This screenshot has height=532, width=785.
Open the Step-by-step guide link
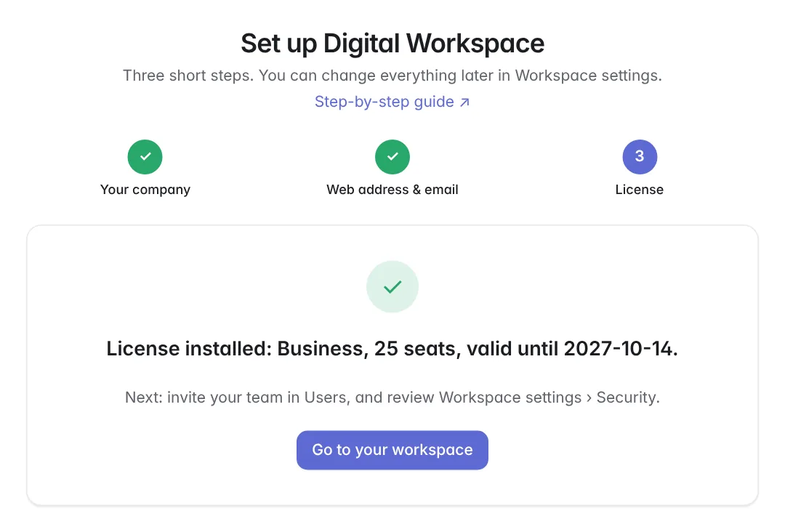tap(392, 102)
